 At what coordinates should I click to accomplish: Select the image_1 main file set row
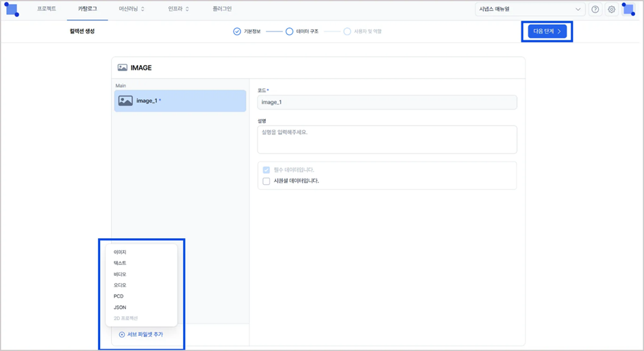(180, 101)
